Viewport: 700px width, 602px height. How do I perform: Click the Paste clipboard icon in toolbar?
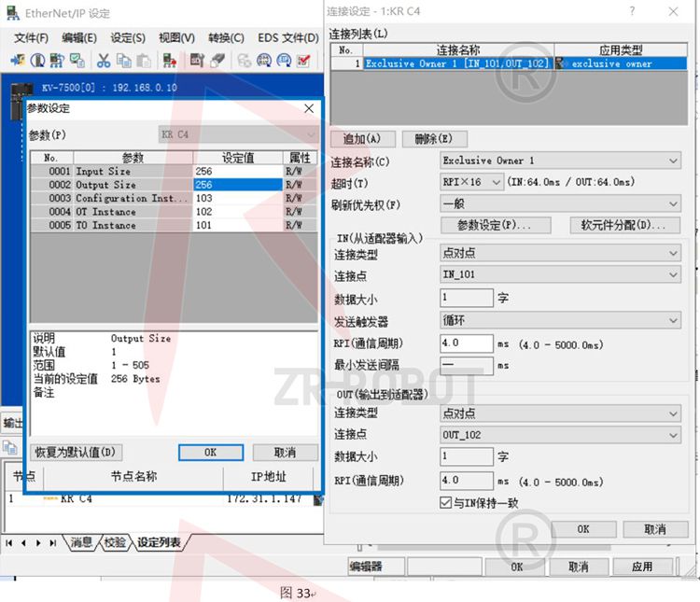tap(144, 61)
